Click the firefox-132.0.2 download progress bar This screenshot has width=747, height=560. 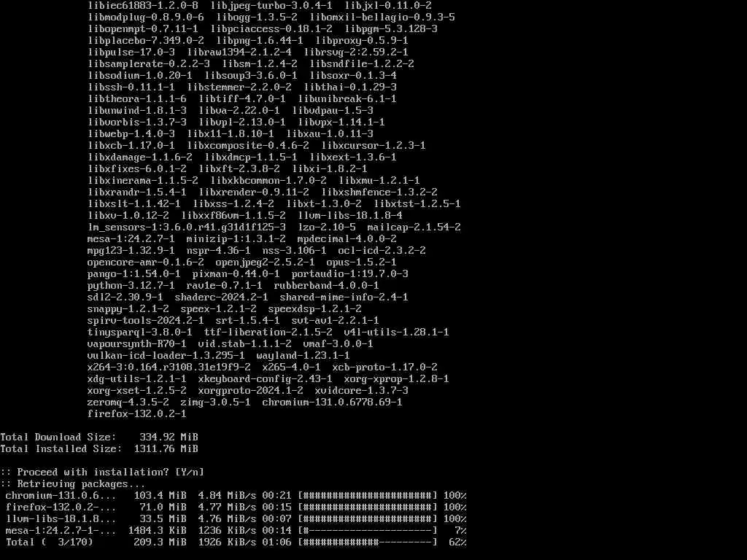368,507
